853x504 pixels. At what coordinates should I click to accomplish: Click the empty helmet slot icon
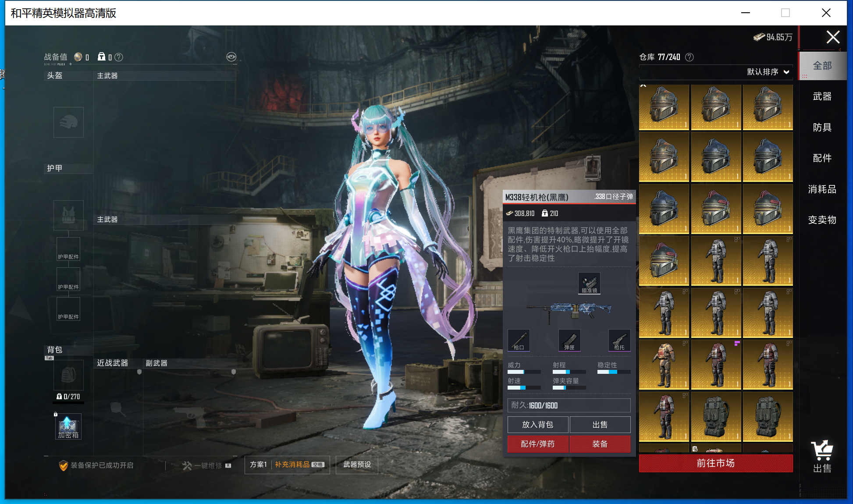pos(68,122)
